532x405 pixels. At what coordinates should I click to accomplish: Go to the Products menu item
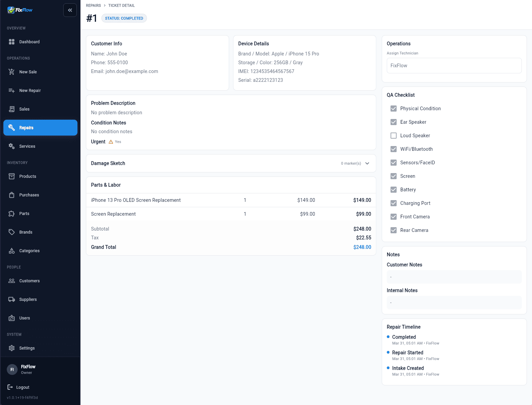(28, 176)
